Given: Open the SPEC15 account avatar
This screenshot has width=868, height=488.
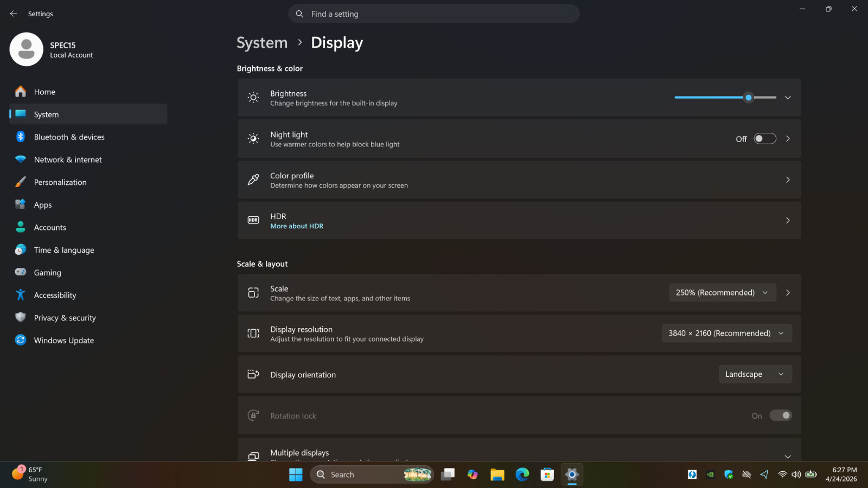Looking at the screenshot, I should point(26,49).
